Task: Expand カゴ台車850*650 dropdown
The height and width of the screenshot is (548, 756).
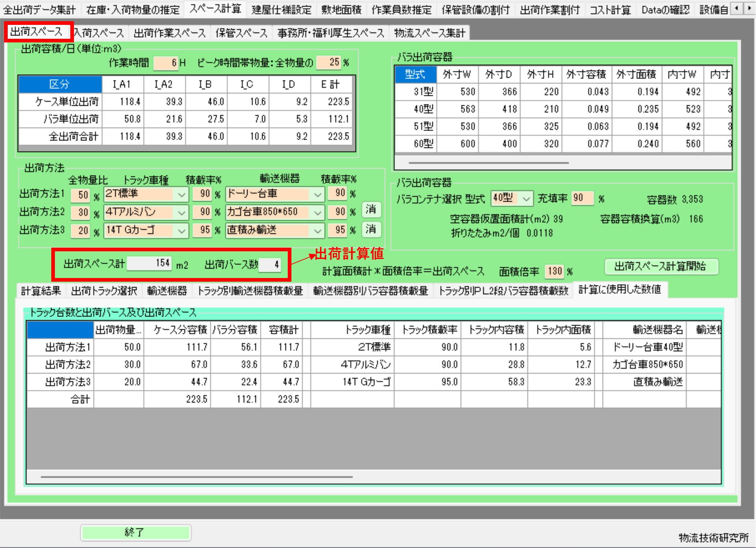Action: [x=317, y=213]
